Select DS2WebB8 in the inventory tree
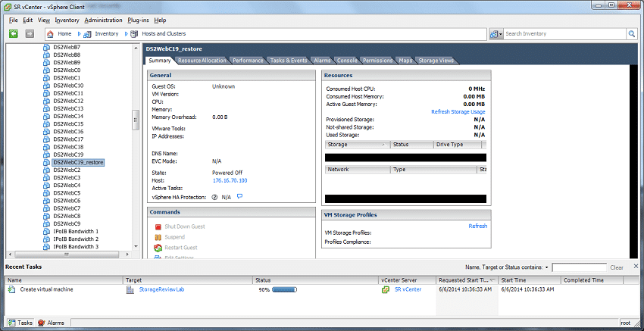This screenshot has width=644, height=331. pos(67,55)
